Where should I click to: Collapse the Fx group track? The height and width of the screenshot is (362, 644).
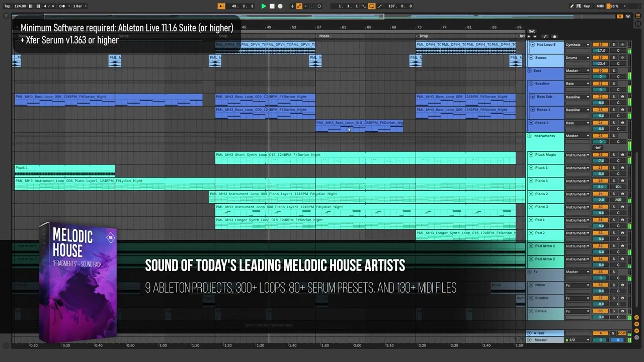tap(529, 272)
